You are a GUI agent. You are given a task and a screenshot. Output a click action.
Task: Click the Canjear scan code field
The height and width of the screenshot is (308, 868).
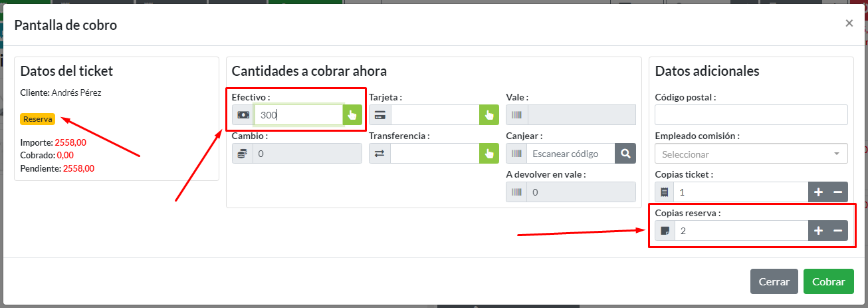click(x=570, y=154)
